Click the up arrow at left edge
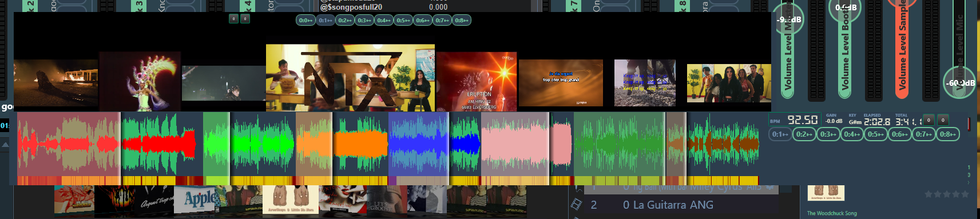Image resolution: width=980 pixels, height=219 pixels. click(x=5, y=145)
